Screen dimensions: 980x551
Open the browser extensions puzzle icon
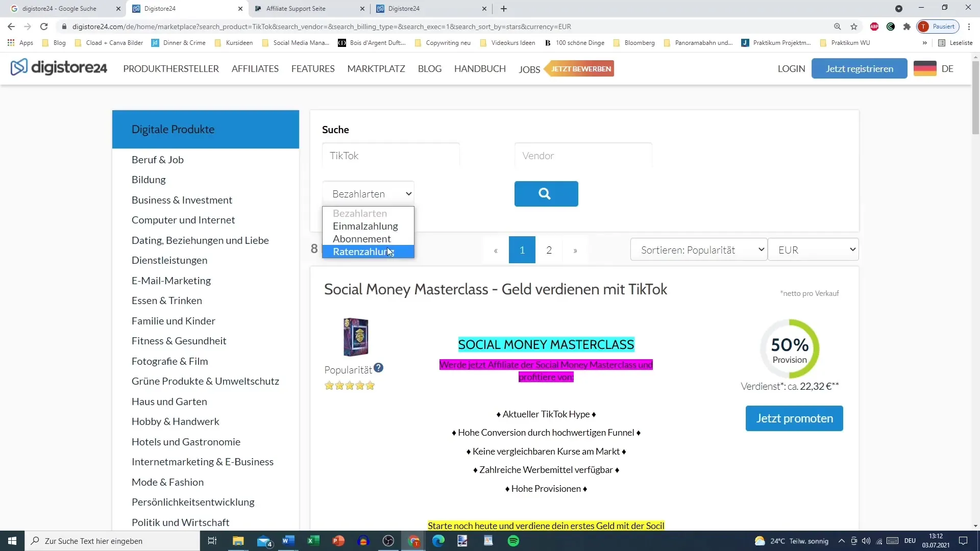pyautogui.click(x=907, y=27)
